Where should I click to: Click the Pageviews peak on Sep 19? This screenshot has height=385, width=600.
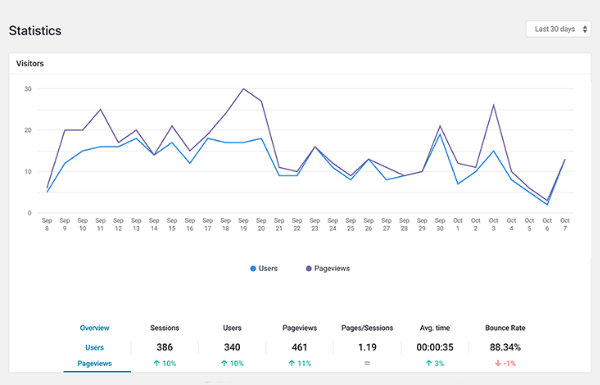click(x=243, y=89)
